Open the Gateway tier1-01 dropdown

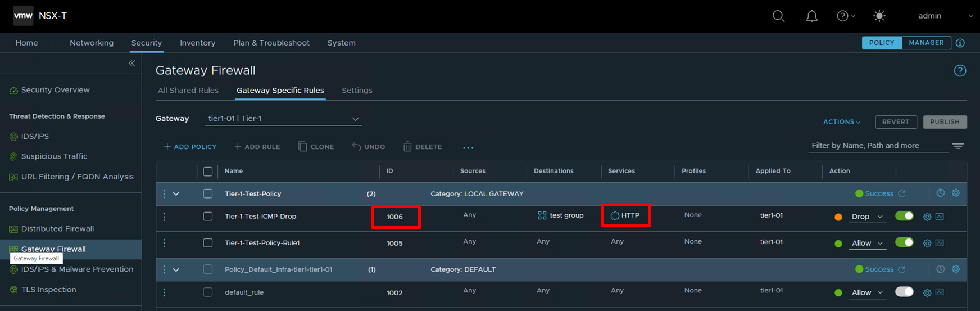283,119
